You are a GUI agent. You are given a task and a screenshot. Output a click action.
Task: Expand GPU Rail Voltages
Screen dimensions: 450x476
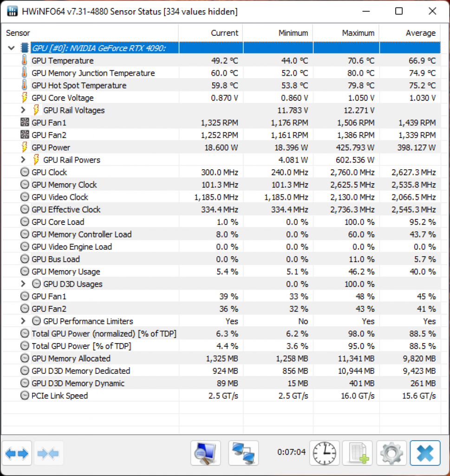[23, 110]
